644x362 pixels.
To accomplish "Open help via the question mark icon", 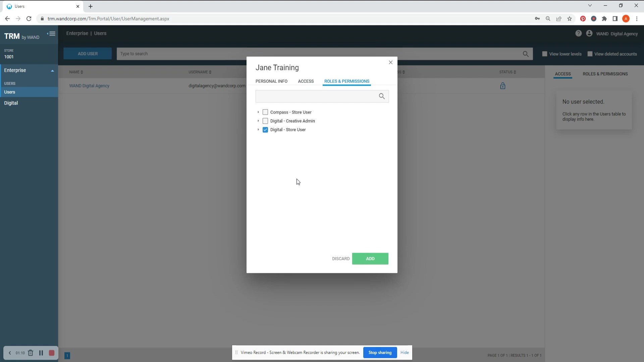I will point(579,33).
